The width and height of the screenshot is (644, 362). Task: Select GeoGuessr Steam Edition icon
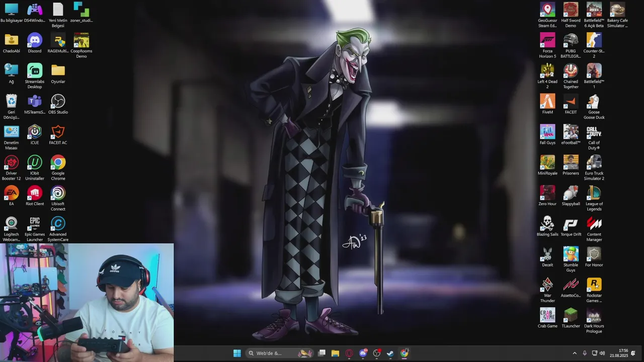pyautogui.click(x=547, y=15)
